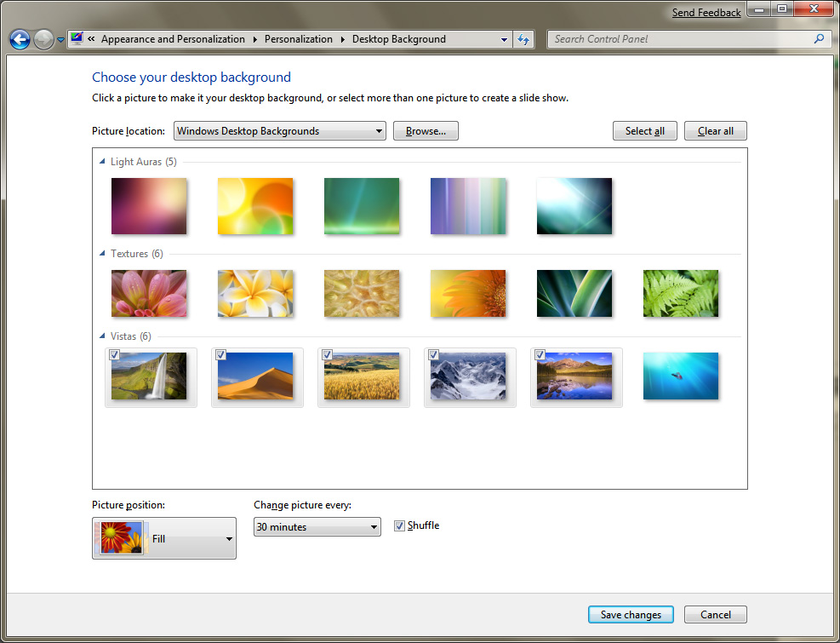Uncheck the waterfall wallpaper checkbox
This screenshot has width=840, height=643.
click(x=114, y=355)
